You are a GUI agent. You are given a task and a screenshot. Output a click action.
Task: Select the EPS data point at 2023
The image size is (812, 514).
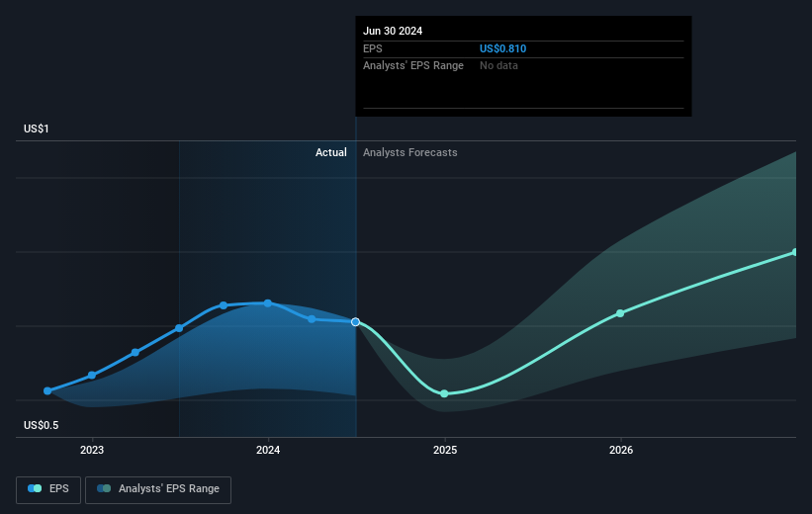pyautogui.click(x=92, y=375)
